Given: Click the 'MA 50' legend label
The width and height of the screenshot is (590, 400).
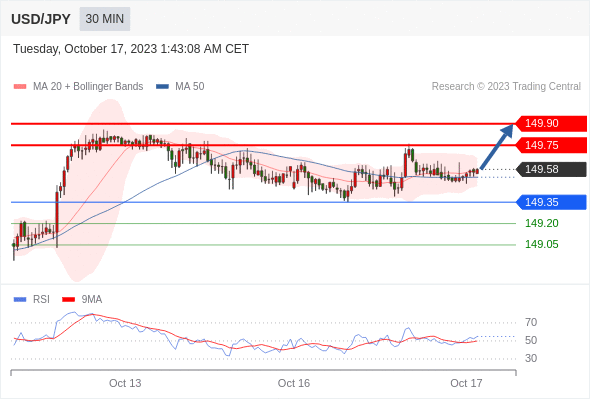Looking at the screenshot, I should tap(190, 87).
